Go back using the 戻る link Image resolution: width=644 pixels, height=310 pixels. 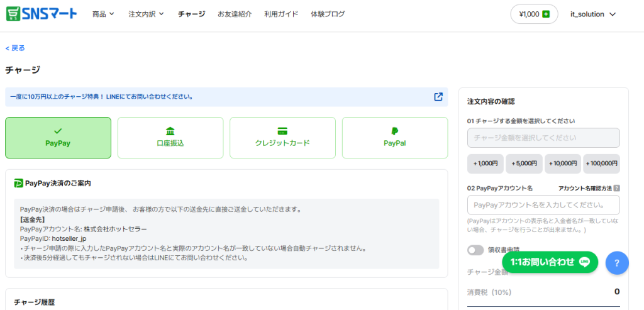(x=15, y=48)
